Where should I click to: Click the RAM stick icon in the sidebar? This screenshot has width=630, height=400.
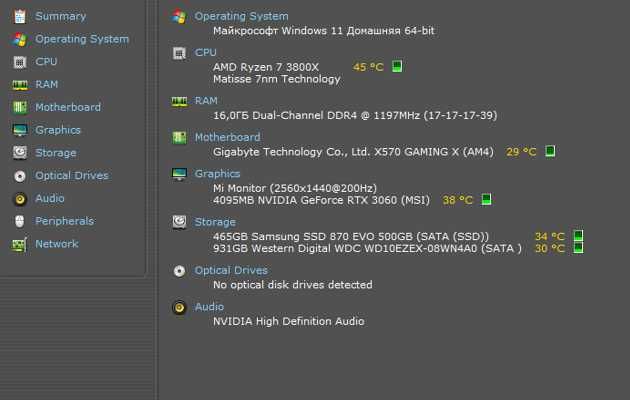20,84
